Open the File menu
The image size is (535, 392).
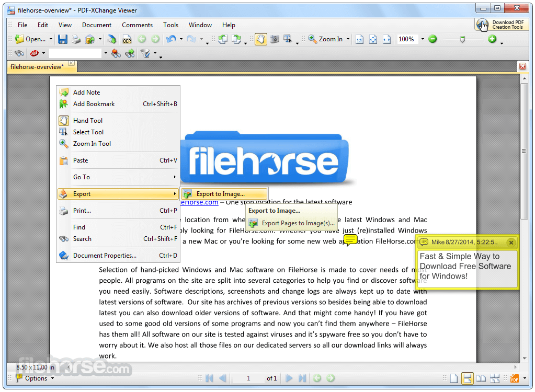point(22,25)
